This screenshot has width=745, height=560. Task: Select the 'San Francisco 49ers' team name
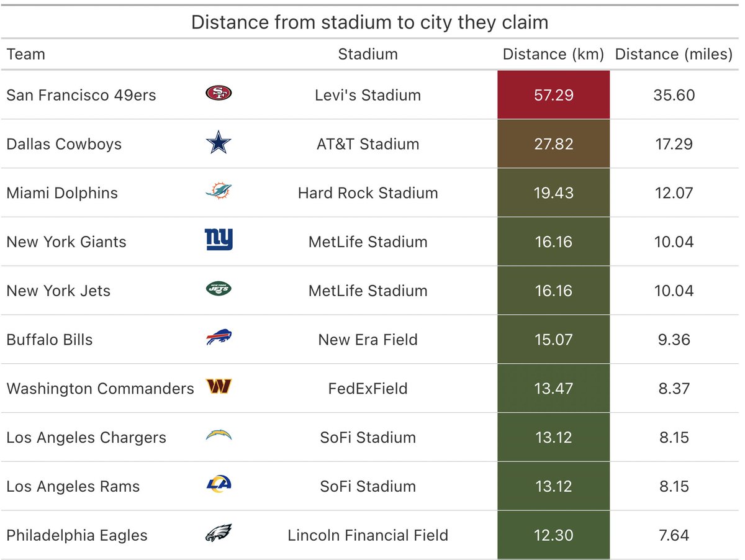(x=81, y=95)
